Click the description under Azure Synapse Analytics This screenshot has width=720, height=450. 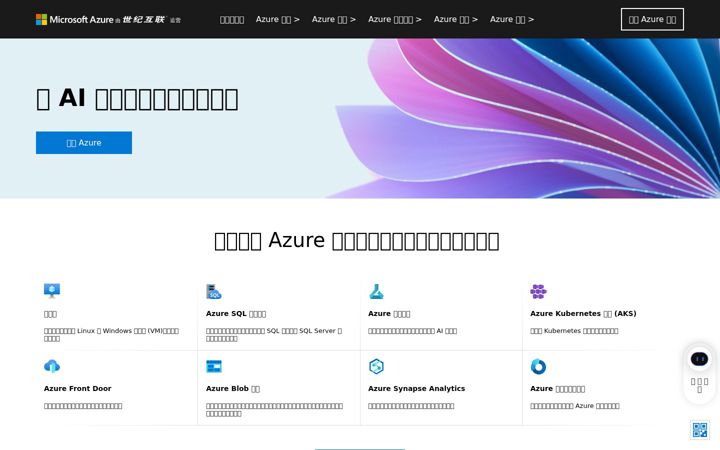pyautogui.click(x=411, y=406)
